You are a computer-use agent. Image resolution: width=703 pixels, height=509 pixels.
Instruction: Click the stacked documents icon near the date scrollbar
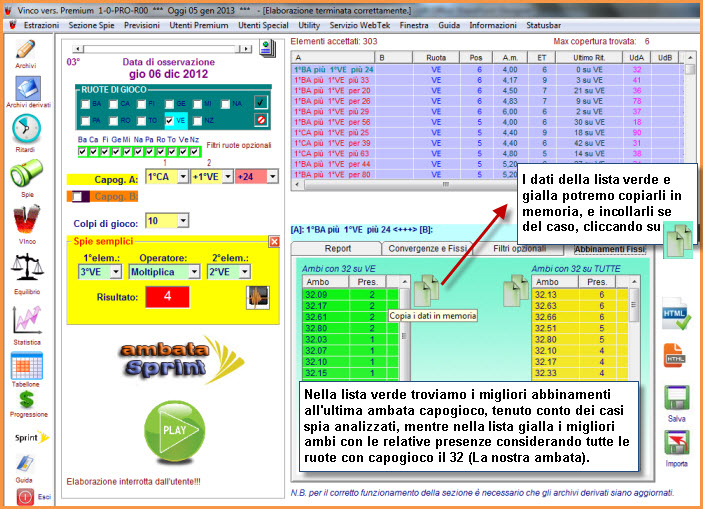click(x=267, y=48)
